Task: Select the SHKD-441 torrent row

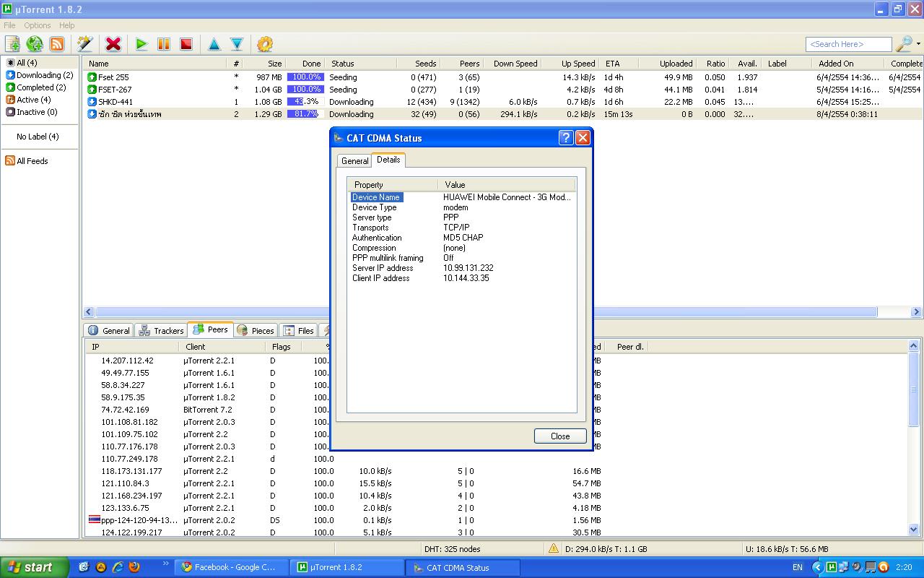Action: [x=502, y=102]
